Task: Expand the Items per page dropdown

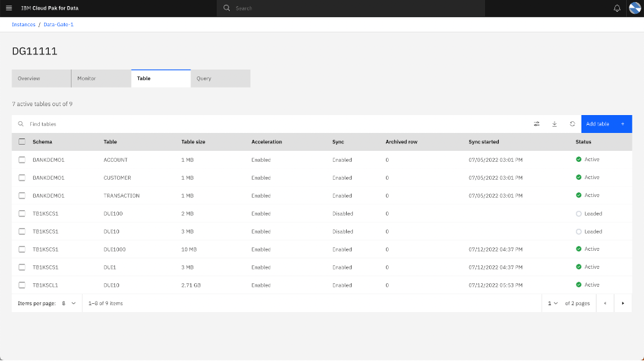Action: click(69, 303)
